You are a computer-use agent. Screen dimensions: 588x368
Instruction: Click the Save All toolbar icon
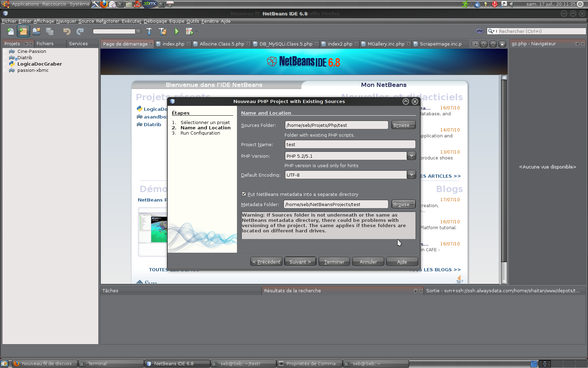point(50,31)
